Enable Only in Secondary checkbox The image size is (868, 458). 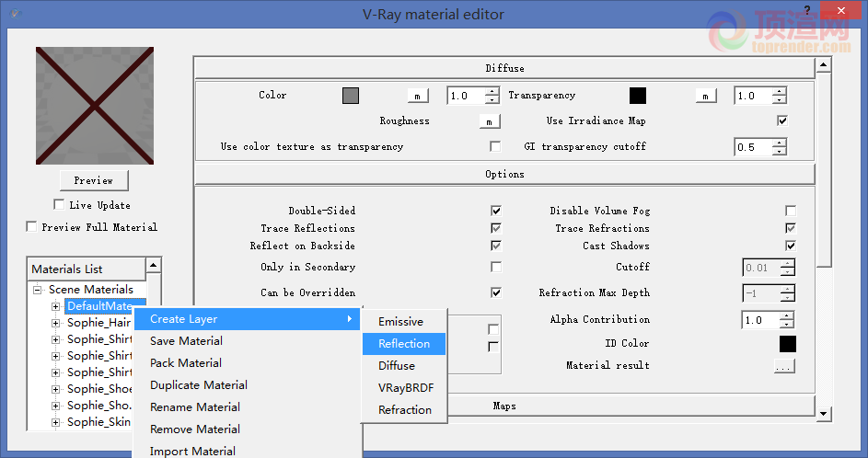[x=496, y=267]
